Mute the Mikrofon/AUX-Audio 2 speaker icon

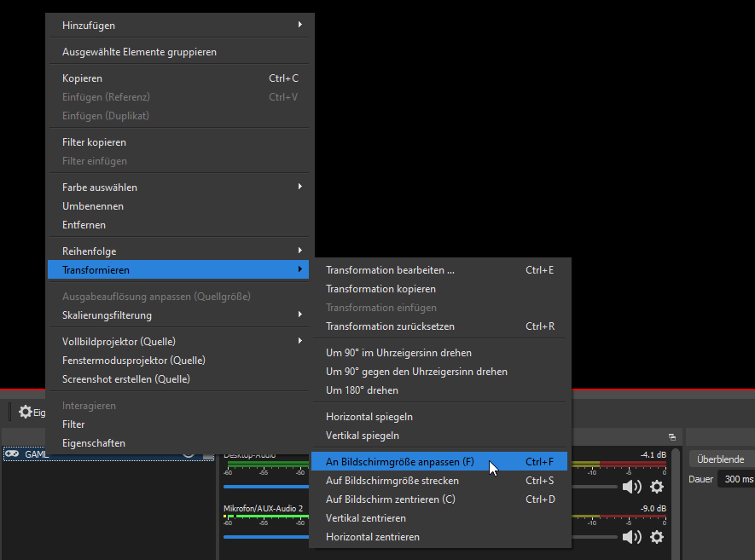tap(631, 537)
